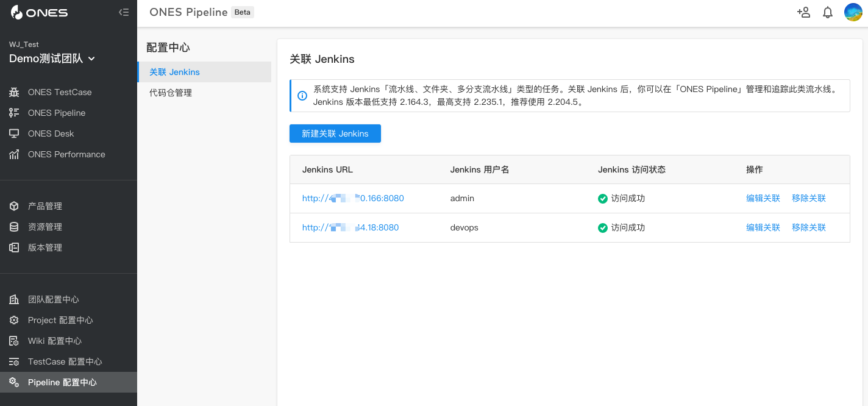Open Jenkins URL ending 4.18:8080
The width and height of the screenshot is (868, 406).
click(350, 227)
